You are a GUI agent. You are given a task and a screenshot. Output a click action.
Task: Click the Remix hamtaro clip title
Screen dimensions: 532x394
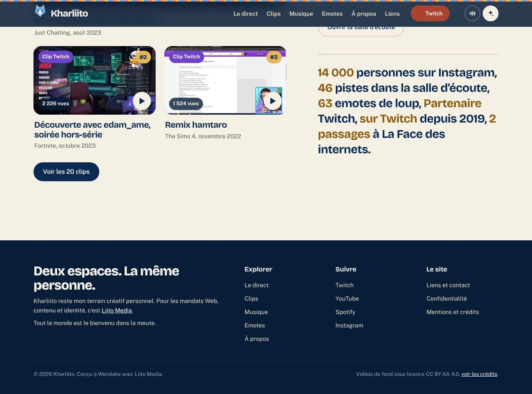click(x=196, y=125)
